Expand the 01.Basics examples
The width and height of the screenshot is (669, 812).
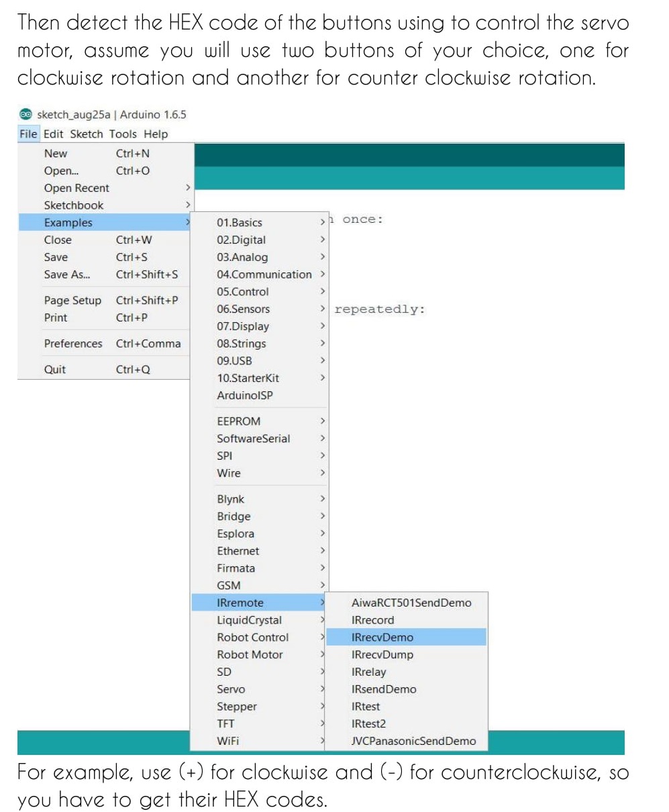260,223
